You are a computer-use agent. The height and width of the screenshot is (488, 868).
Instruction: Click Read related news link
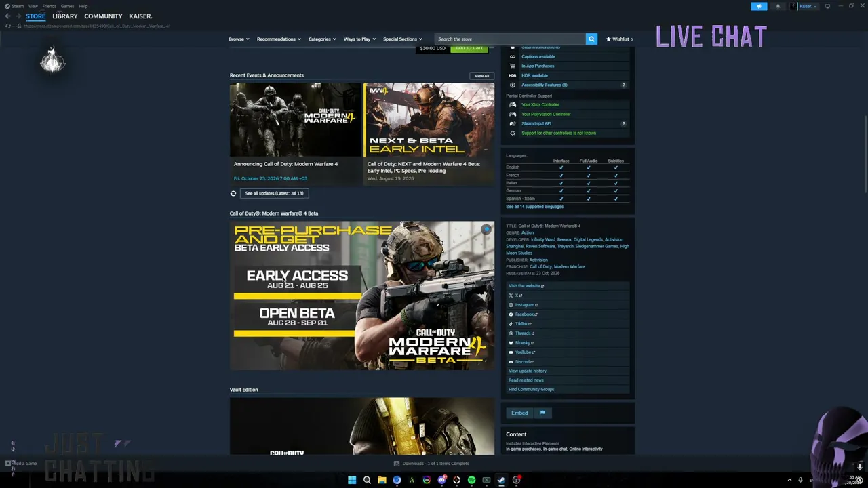[526, 380]
